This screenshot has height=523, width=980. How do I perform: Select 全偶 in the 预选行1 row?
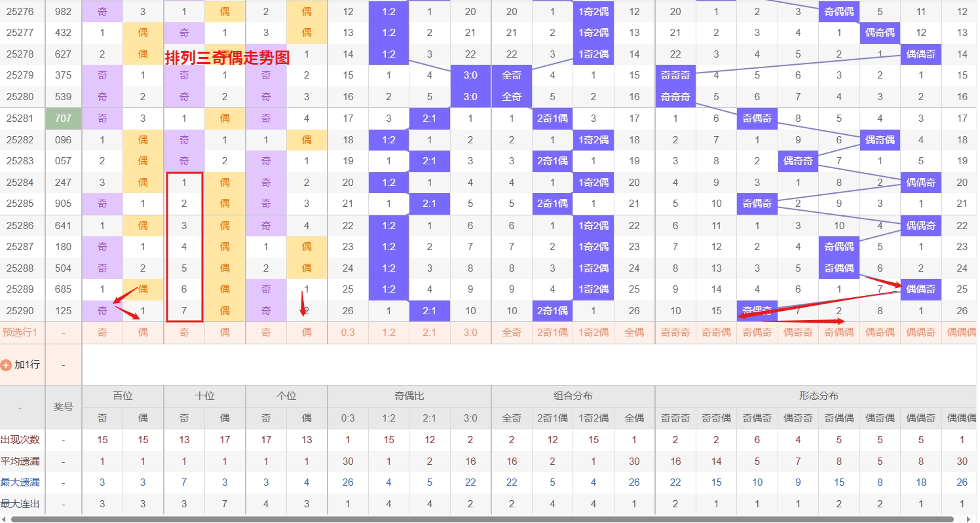(x=633, y=333)
